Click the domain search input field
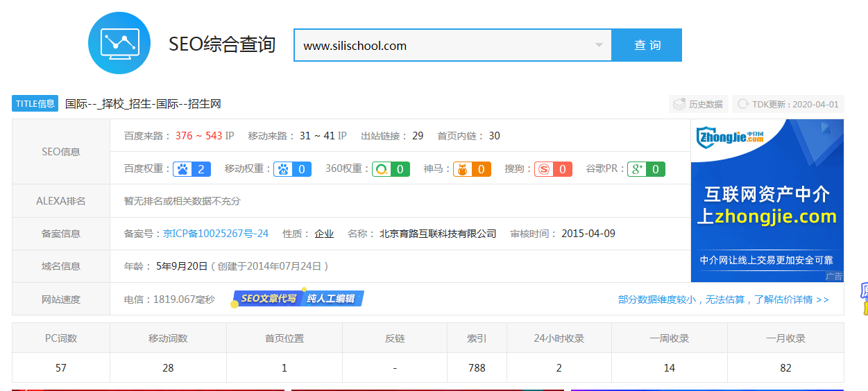Viewport: 868px width, 391px height. [x=444, y=46]
